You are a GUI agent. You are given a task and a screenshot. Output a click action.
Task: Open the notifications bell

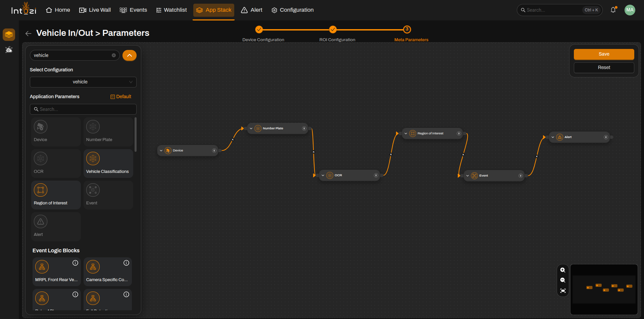pos(613,10)
